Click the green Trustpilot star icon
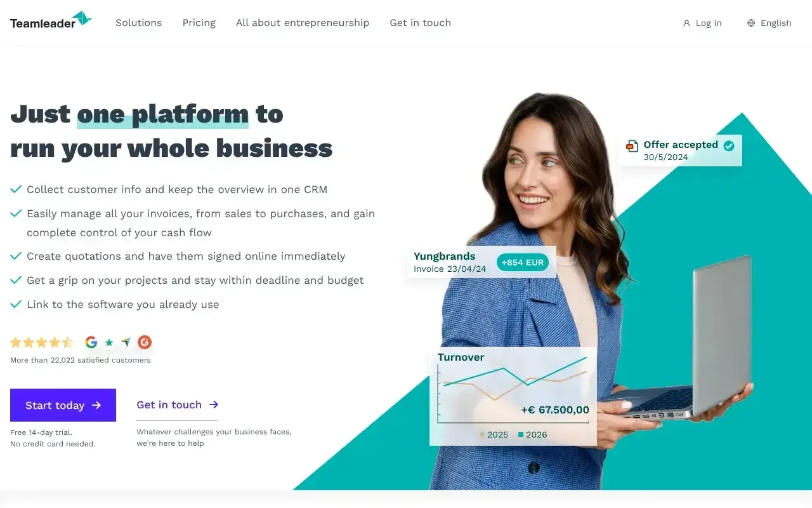 click(109, 343)
